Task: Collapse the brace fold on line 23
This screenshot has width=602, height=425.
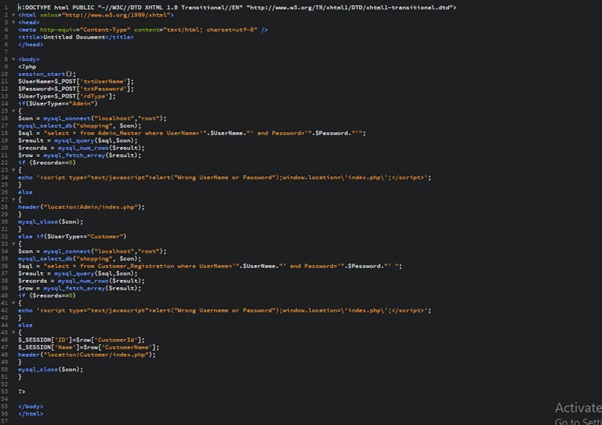Action: tap(13, 170)
